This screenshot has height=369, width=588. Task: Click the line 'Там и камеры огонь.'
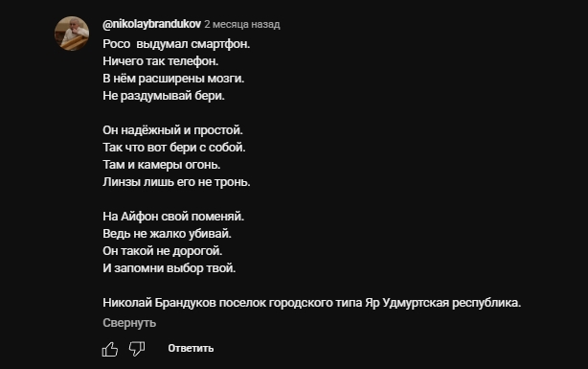pyautogui.click(x=162, y=165)
